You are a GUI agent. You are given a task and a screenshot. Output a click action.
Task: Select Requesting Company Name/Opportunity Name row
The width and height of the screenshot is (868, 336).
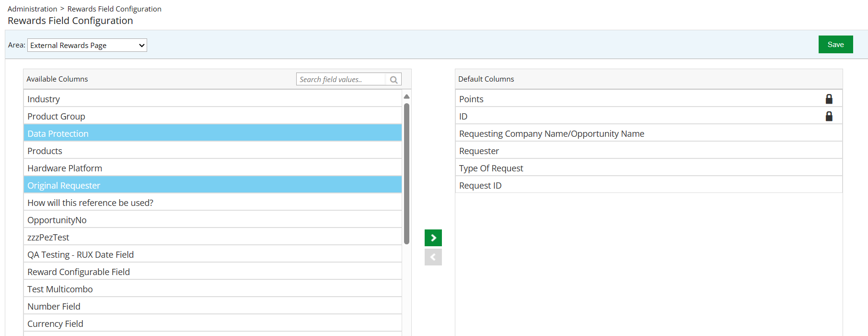[649, 133]
